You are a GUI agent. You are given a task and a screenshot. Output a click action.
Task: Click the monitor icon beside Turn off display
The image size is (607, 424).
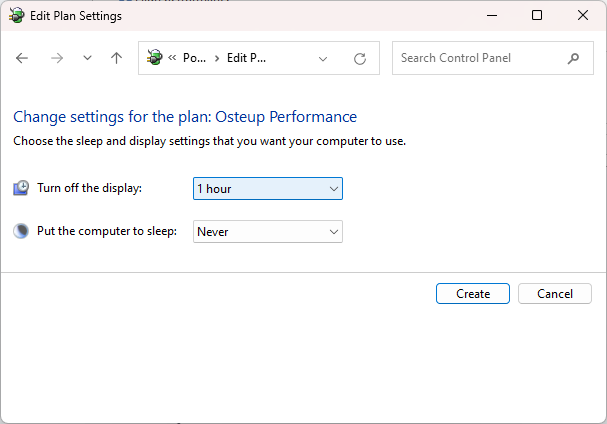click(22, 188)
